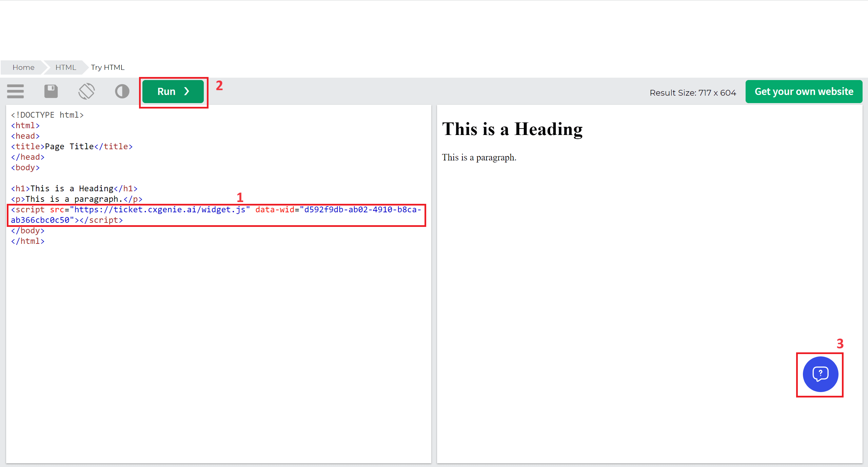The image size is (868, 467).
Task: Click the opening <head> tag line
Action: click(x=25, y=136)
